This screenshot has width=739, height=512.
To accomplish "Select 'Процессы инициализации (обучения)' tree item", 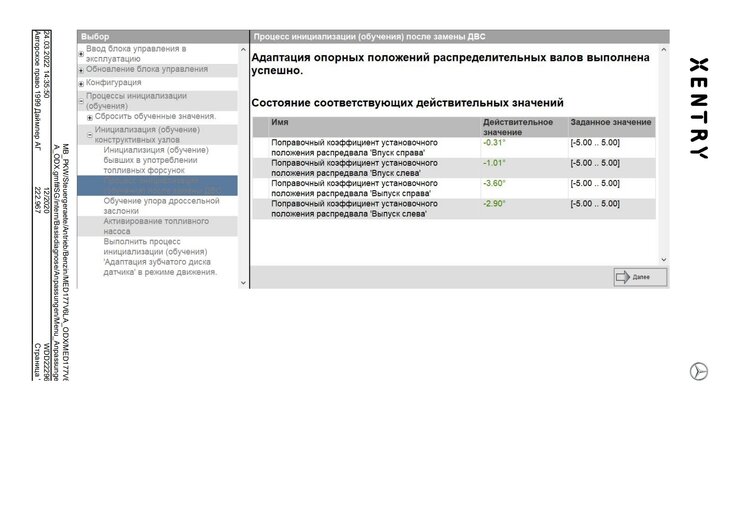I will click(x=136, y=101).
